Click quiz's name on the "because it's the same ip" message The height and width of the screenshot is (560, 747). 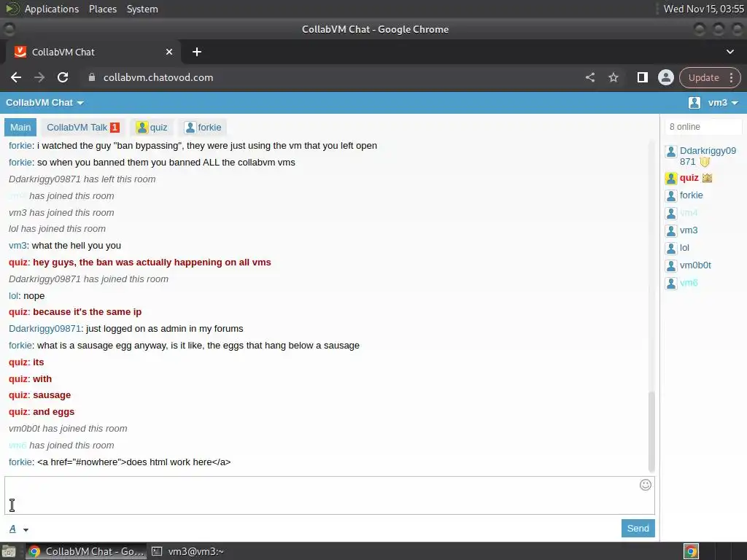click(18, 312)
